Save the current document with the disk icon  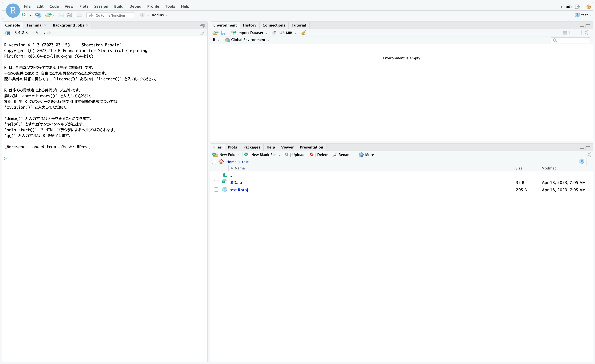61,15
